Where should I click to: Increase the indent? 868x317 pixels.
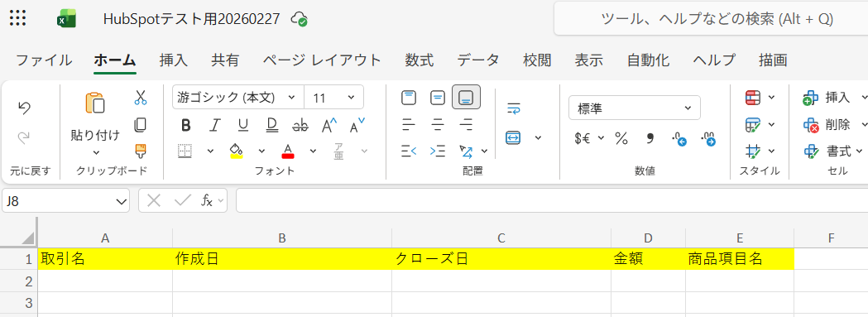(438, 151)
